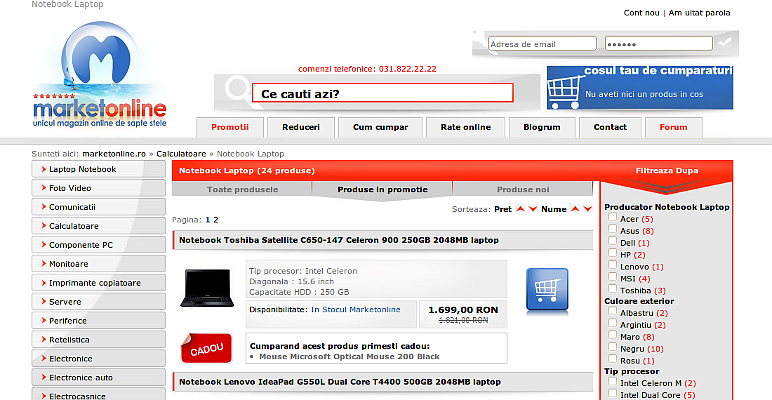This screenshot has width=772, height=400.
Task: Focus the Ce cauti azi search box
Action: point(383,93)
